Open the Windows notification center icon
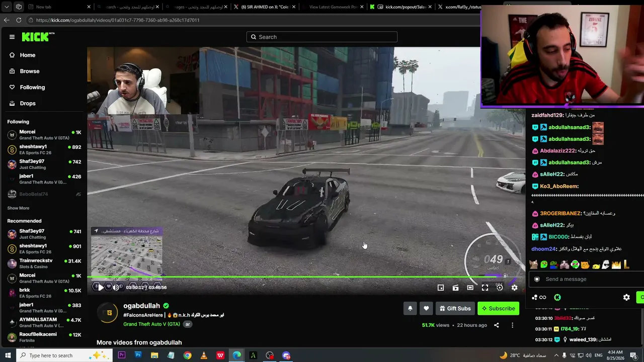Screen dimensions: 644x362 point(633,355)
